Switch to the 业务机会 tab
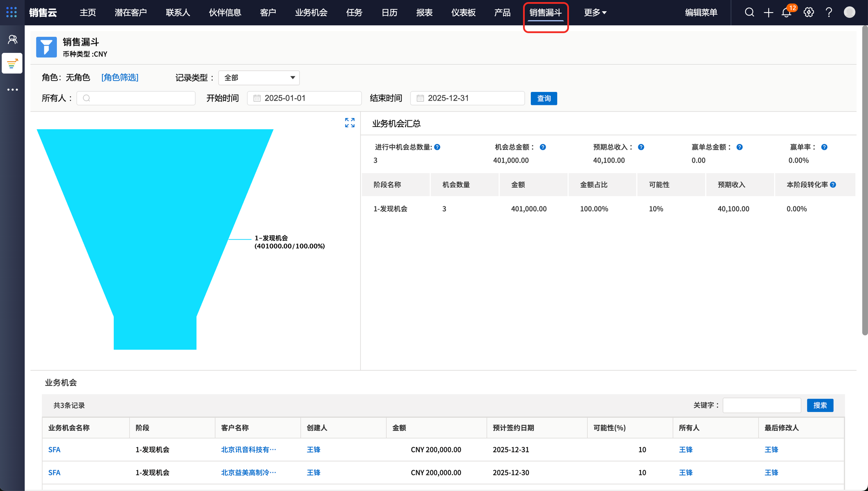This screenshot has width=868, height=491. (311, 13)
